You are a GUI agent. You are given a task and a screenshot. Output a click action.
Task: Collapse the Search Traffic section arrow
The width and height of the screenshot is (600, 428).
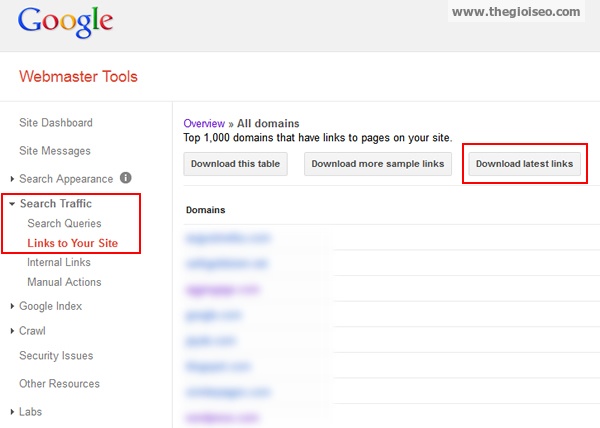tap(12, 204)
